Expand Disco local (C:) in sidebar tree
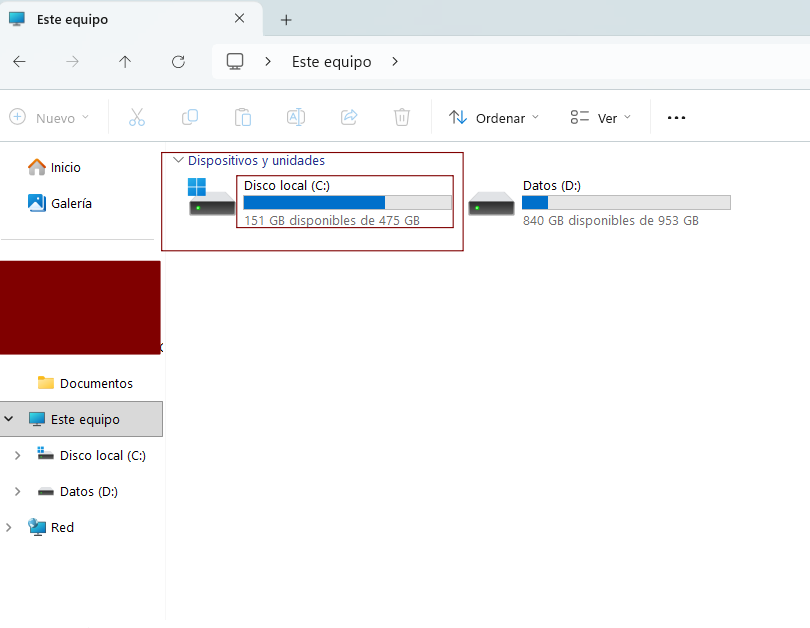This screenshot has height=628, width=810. tap(17, 456)
